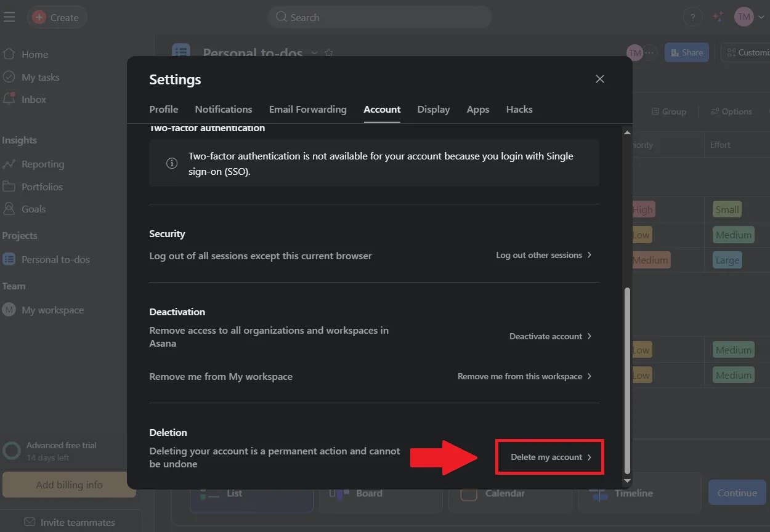Click the Medium priority tag
Viewport: 770px width, 532px height.
650,260
